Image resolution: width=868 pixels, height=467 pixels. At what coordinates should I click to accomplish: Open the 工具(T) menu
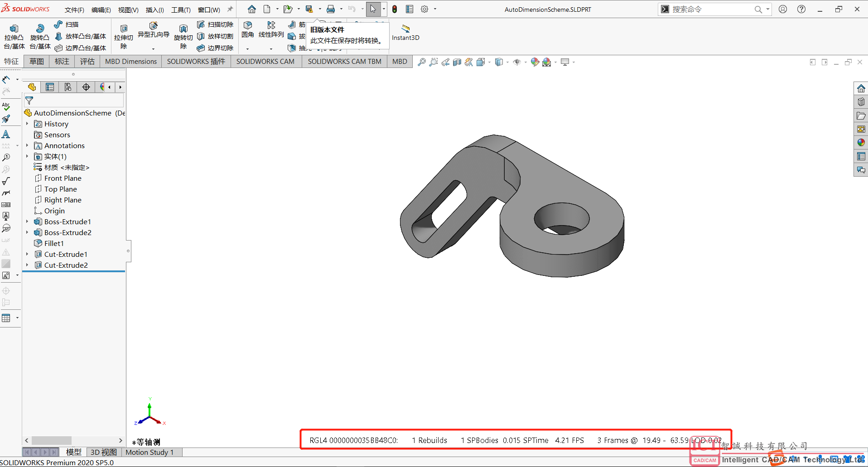[180, 10]
